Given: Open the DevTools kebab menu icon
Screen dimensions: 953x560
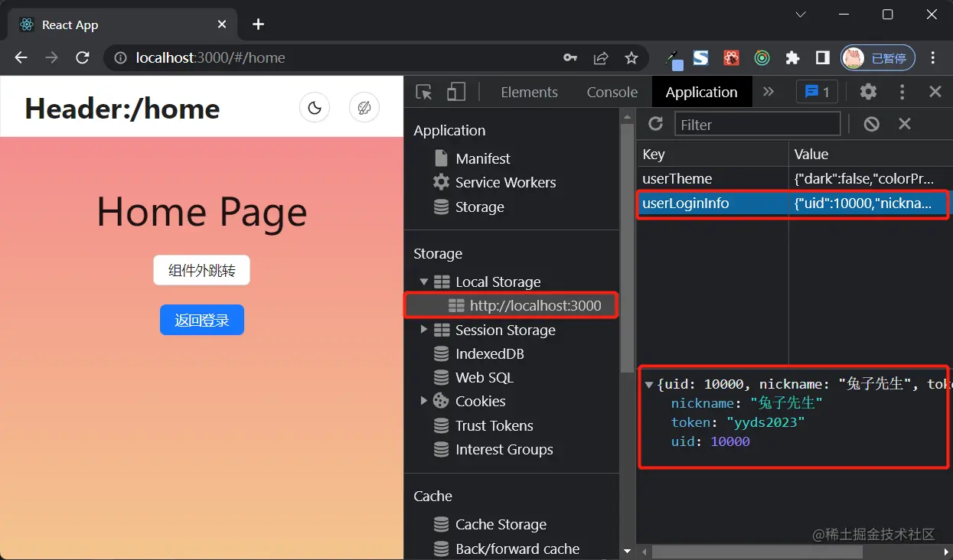Looking at the screenshot, I should click(902, 92).
